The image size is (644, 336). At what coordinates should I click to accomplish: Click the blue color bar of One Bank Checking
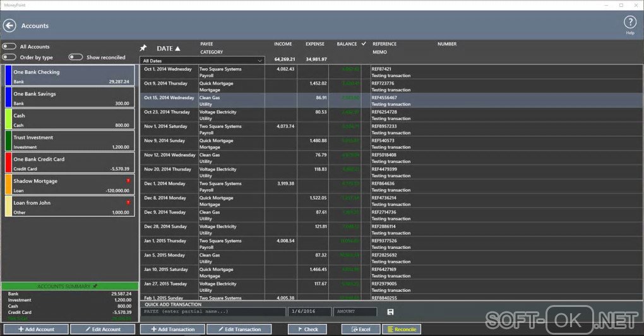coord(8,76)
